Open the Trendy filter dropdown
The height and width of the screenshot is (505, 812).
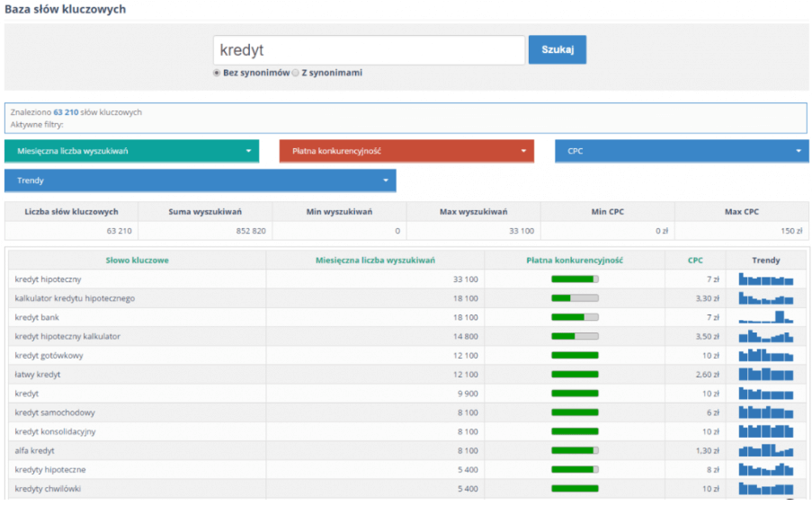click(x=200, y=181)
